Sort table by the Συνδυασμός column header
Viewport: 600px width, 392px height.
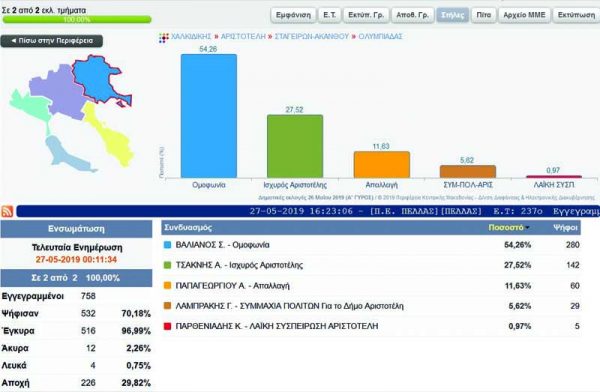click(188, 227)
